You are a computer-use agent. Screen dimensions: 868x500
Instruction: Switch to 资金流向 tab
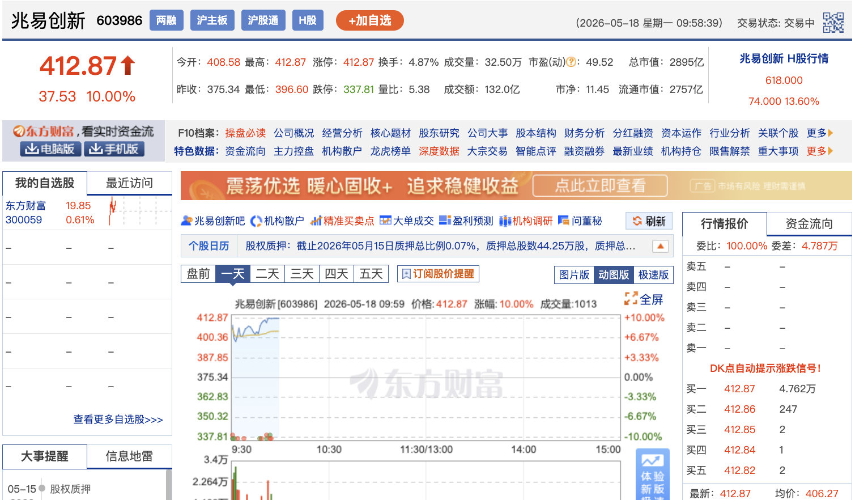coord(809,224)
